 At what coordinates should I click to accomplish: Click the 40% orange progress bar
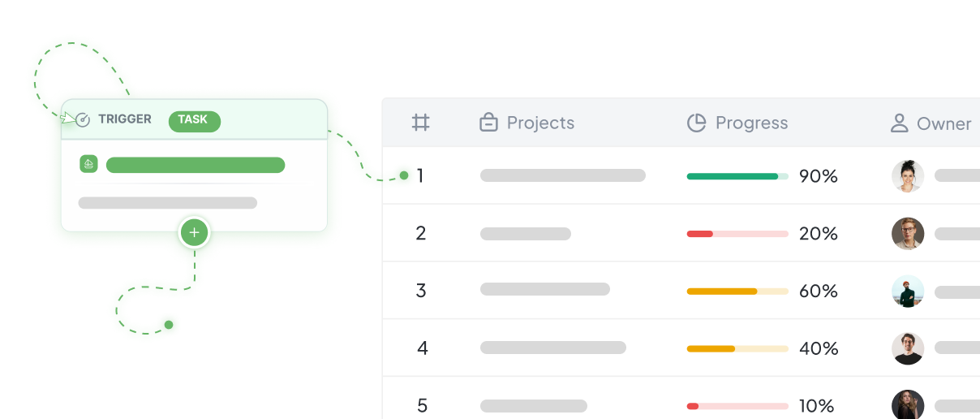pos(737,348)
